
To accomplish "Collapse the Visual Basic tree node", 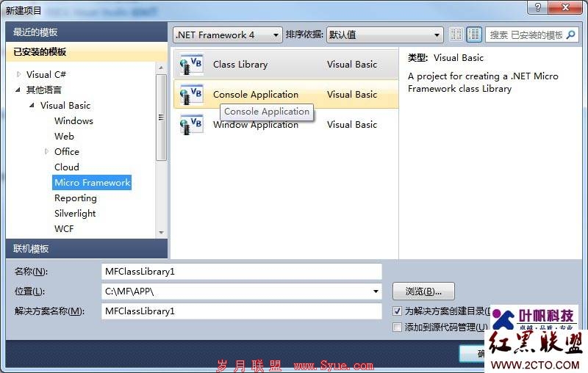I will [32, 105].
